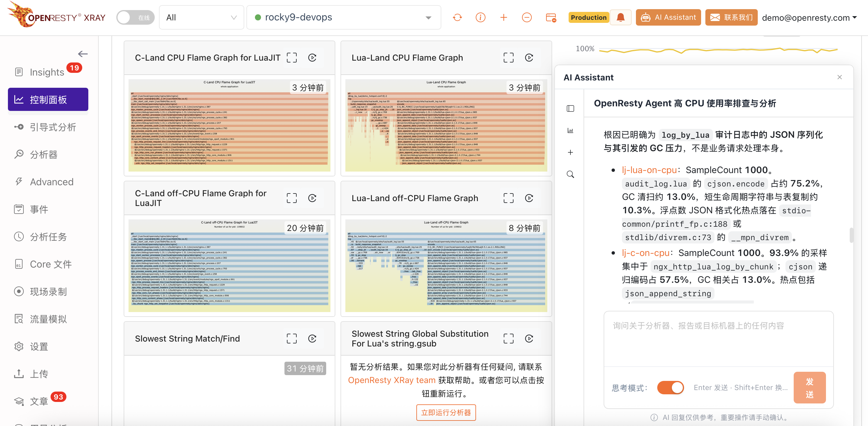Click the refresh icon in top toolbar

pyautogui.click(x=457, y=18)
